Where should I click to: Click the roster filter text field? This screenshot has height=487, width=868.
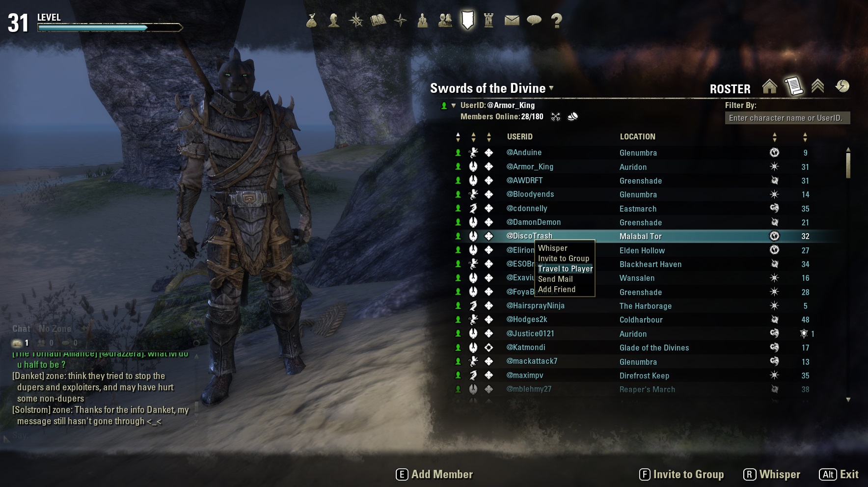click(x=787, y=118)
